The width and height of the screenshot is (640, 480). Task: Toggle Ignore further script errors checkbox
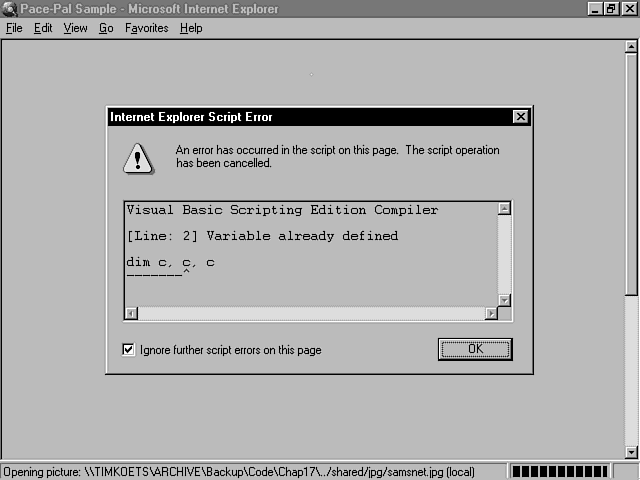click(x=128, y=350)
